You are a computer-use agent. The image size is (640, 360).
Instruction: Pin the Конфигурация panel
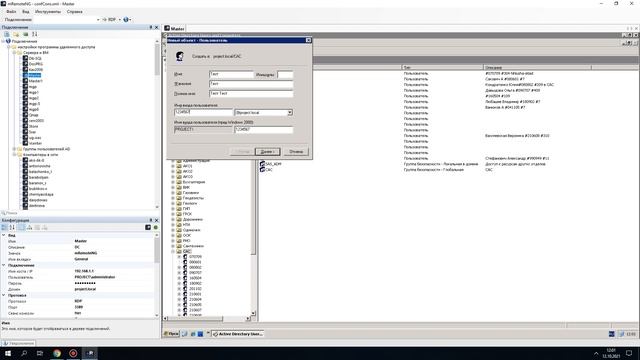(151, 220)
